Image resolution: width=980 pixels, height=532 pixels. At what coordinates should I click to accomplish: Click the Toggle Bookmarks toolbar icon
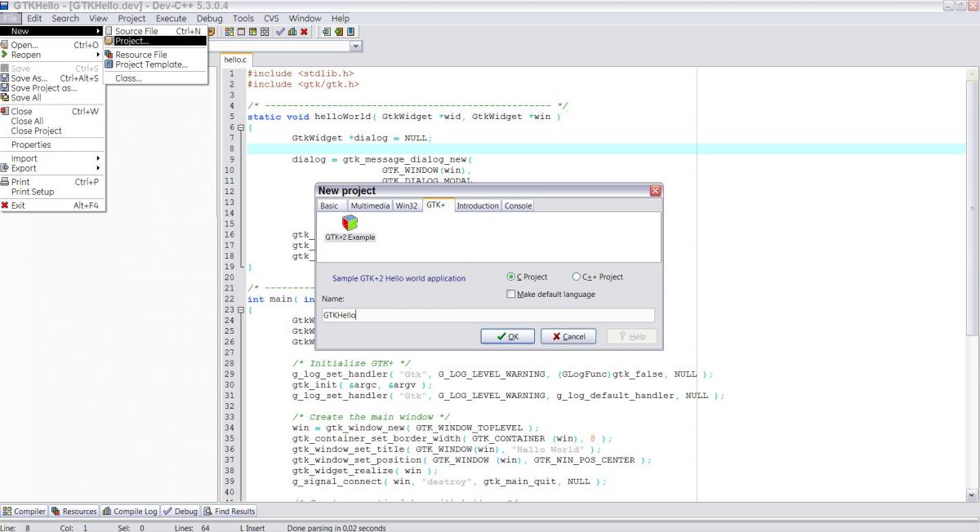(x=339, y=32)
